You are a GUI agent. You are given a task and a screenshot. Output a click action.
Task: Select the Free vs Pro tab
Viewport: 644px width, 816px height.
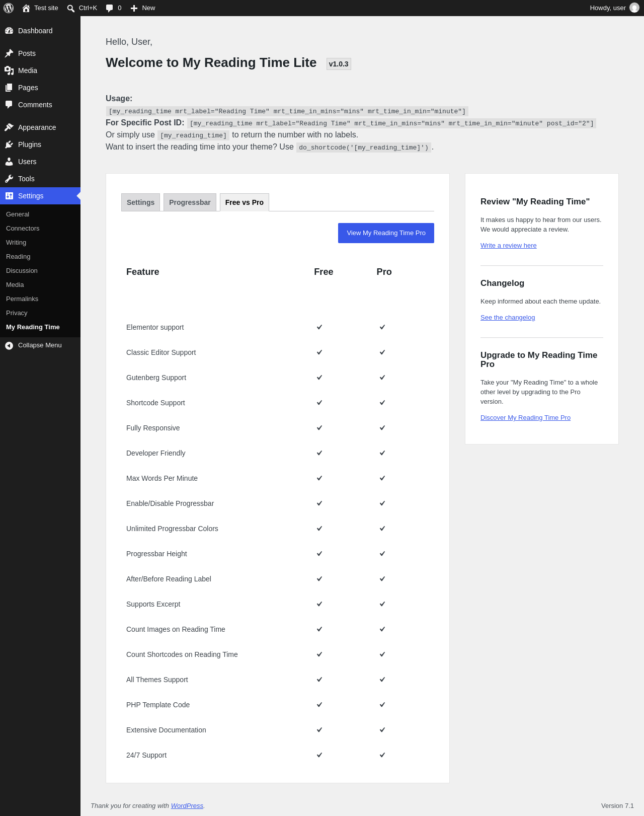tap(245, 202)
